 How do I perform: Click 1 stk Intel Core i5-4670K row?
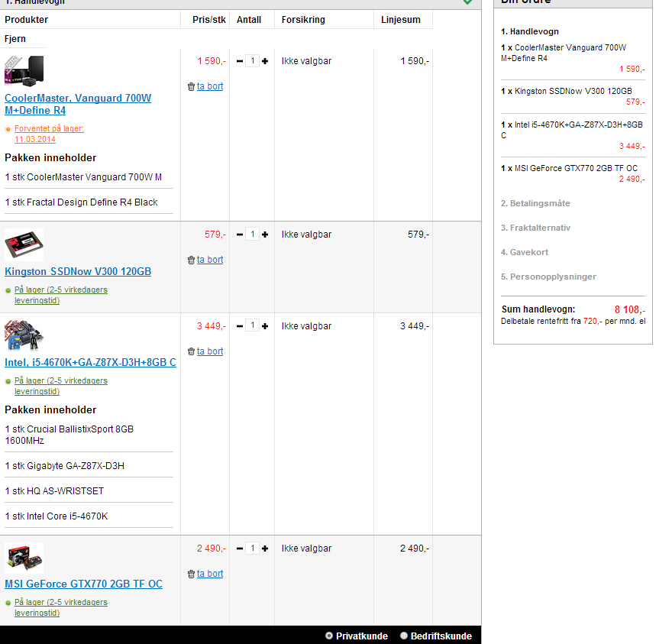pyautogui.click(x=57, y=516)
